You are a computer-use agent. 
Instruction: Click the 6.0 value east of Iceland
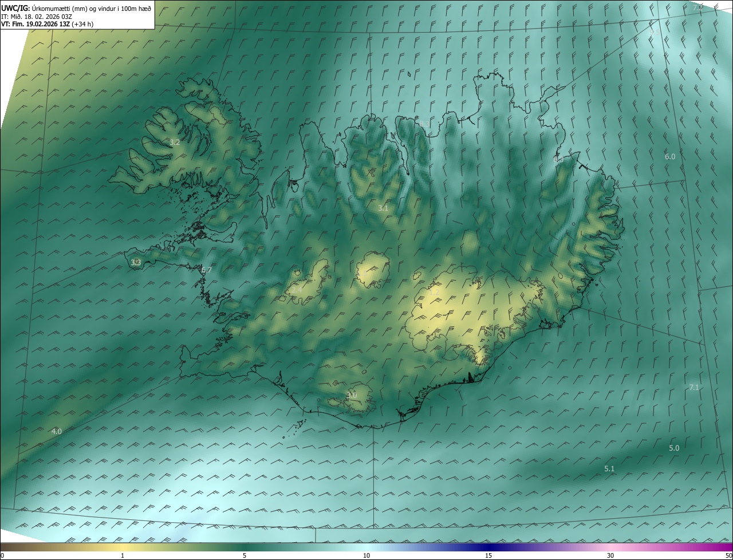[x=669, y=156]
